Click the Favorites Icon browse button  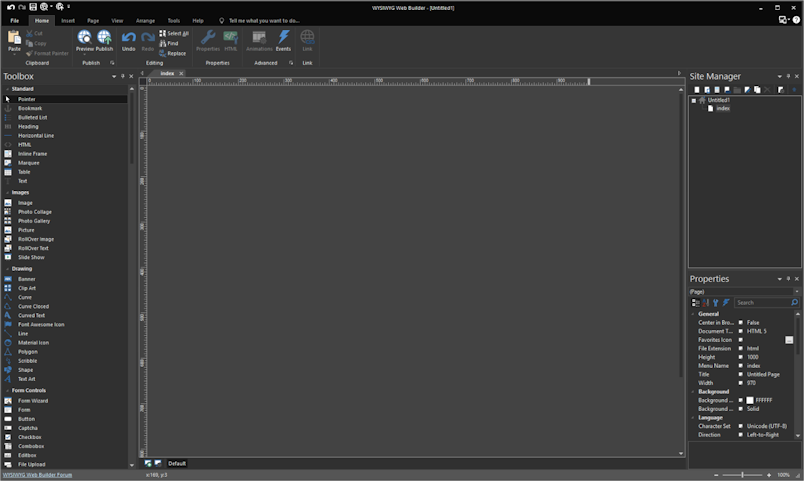(789, 340)
